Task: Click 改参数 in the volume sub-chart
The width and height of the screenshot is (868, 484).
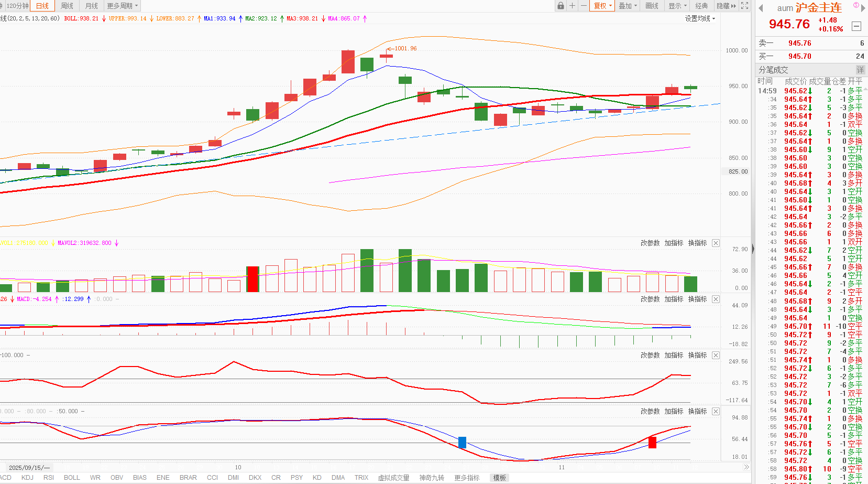Action: (650, 243)
